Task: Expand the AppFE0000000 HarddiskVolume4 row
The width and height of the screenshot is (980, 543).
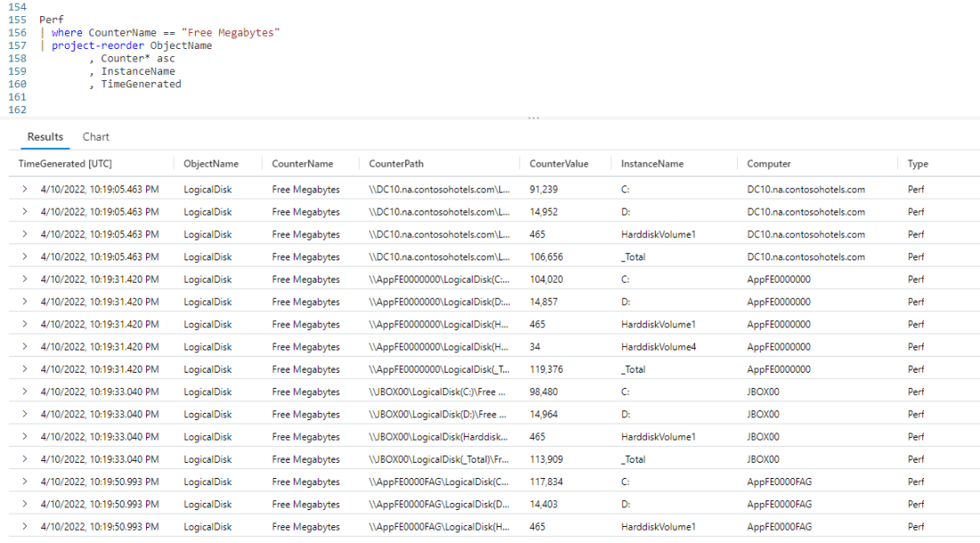Action: pyautogui.click(x=25, y=347)
